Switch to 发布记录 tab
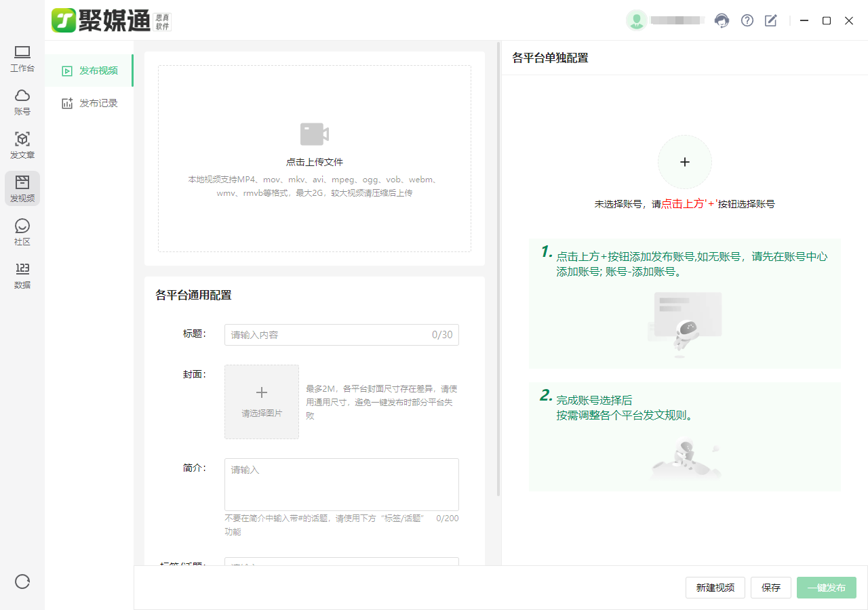The height and width of the screenshot is (610, 868). coord(90,103)
